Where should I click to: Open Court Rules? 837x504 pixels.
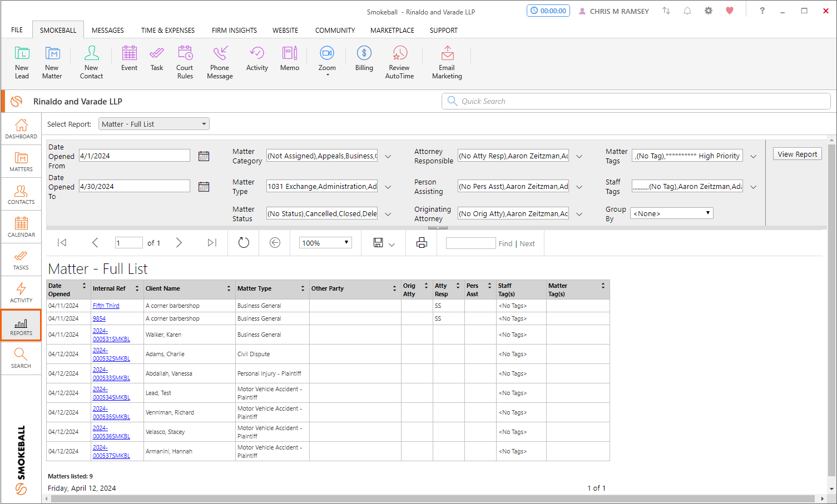[x=185, y=62]
